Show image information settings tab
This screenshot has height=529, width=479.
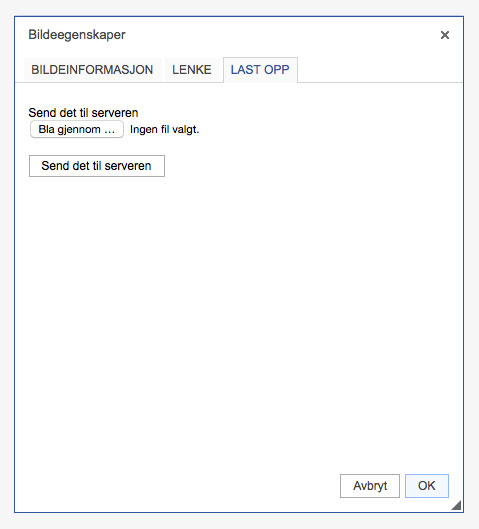coord(92,70)
